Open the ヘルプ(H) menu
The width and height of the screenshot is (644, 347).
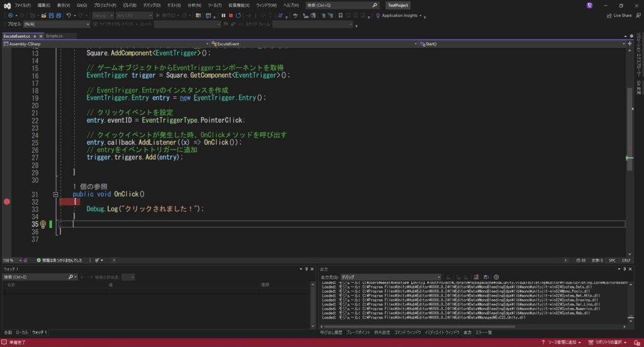click(x=291, y=5)
